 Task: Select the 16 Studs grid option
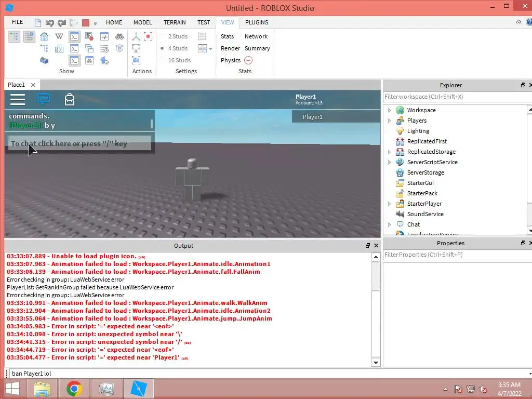179,60
